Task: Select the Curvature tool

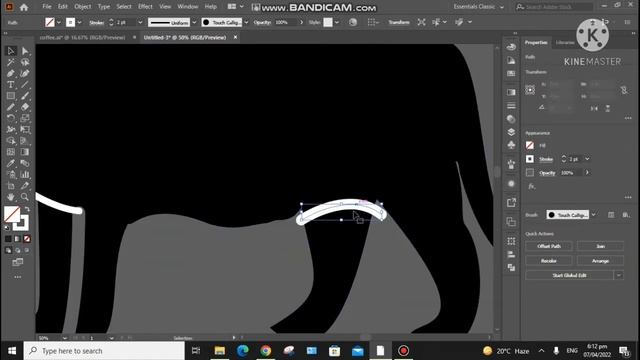Action: (25, 73)
